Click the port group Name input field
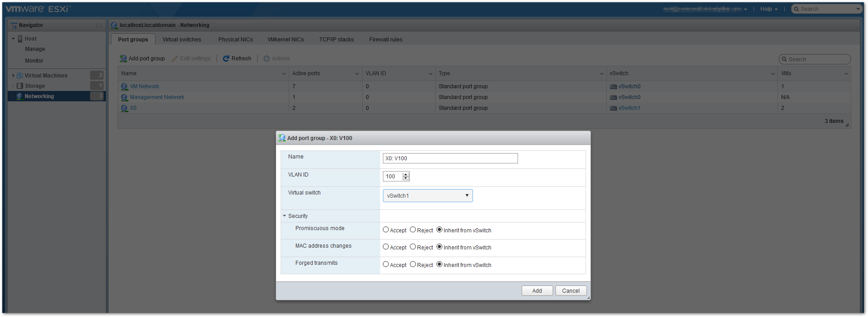 click(450, 158)
